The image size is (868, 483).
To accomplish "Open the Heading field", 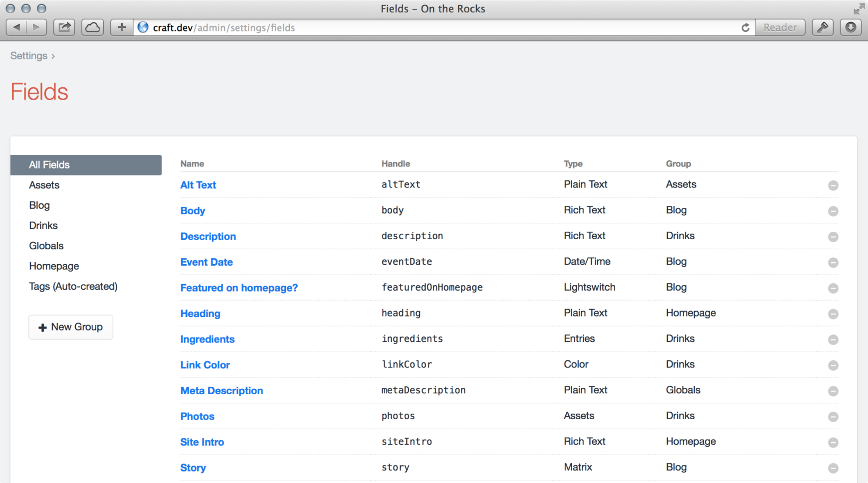I will [x=200, y=314].
